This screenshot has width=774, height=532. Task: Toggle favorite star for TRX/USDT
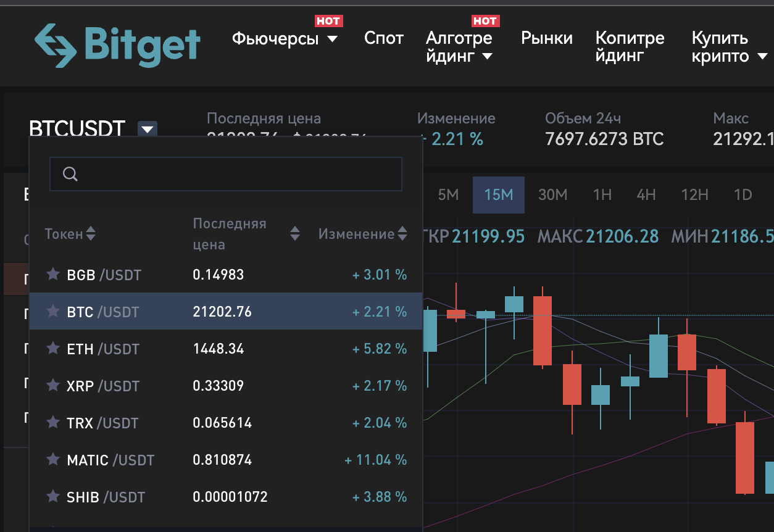coord(54,422)
